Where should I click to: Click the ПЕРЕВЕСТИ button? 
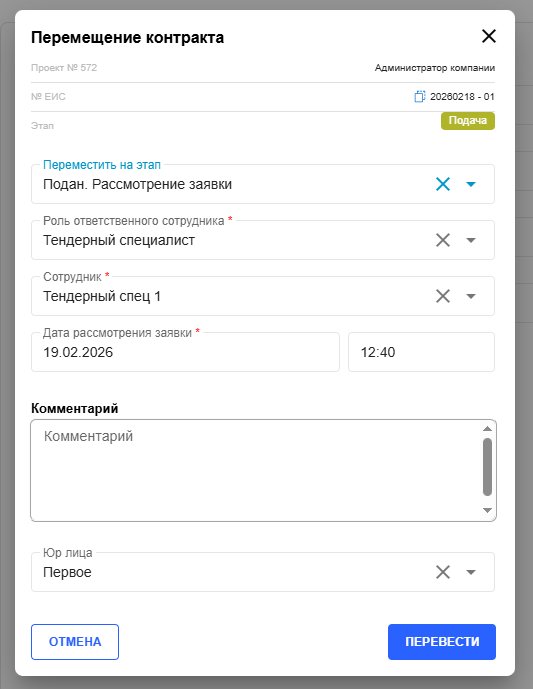(x=442, y=642)
